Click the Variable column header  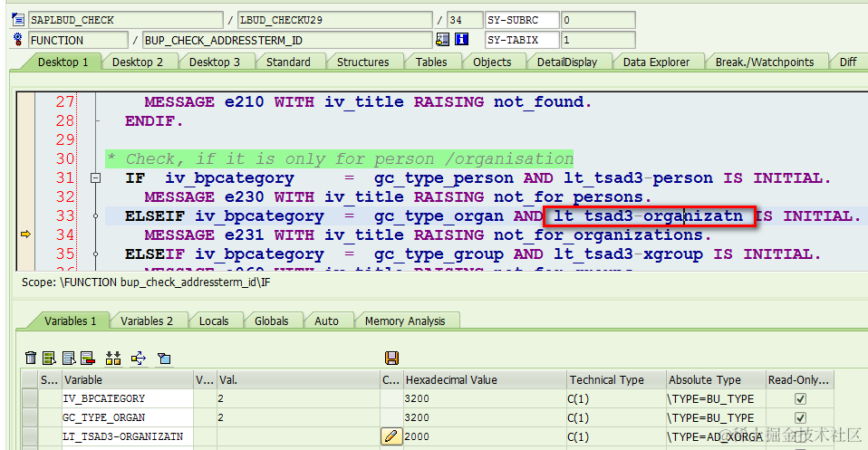128,379
